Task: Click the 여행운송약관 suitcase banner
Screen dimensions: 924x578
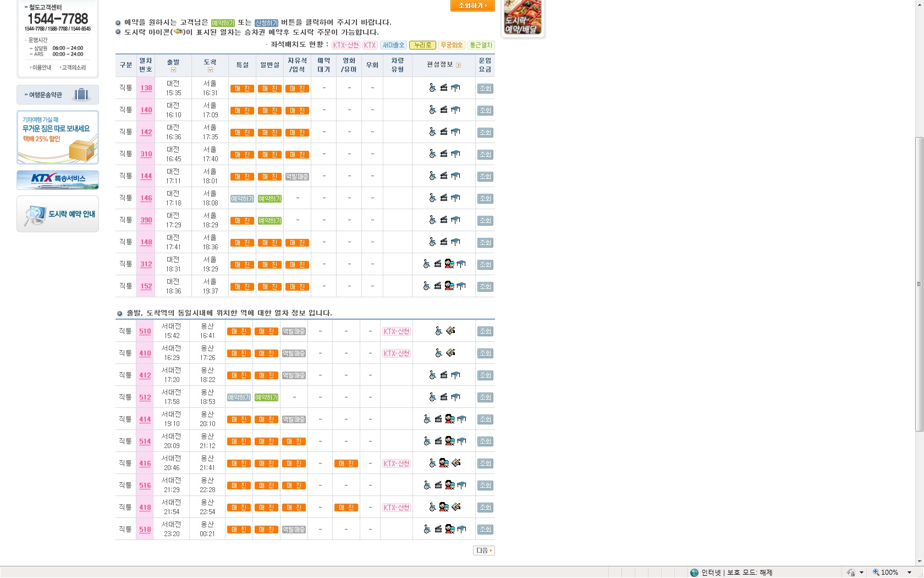Action: (x=58, y=95)
